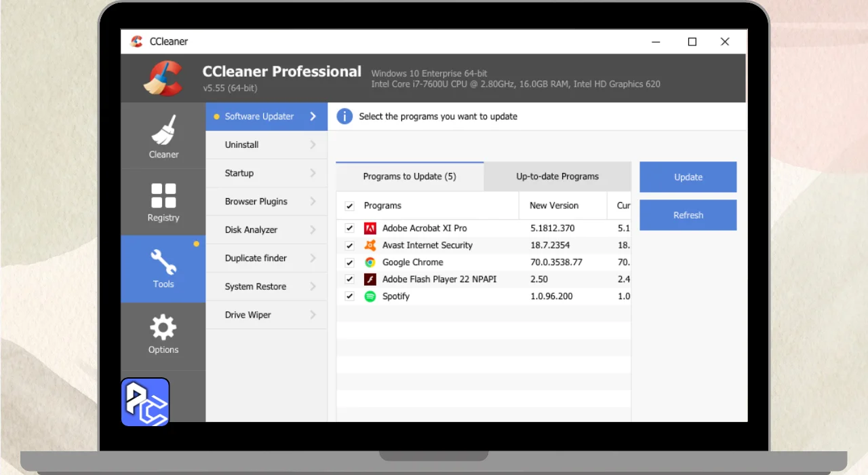Click version 70.0.3538.77 cell
Viewport: 868px width, 475px height.
[556, 262]
